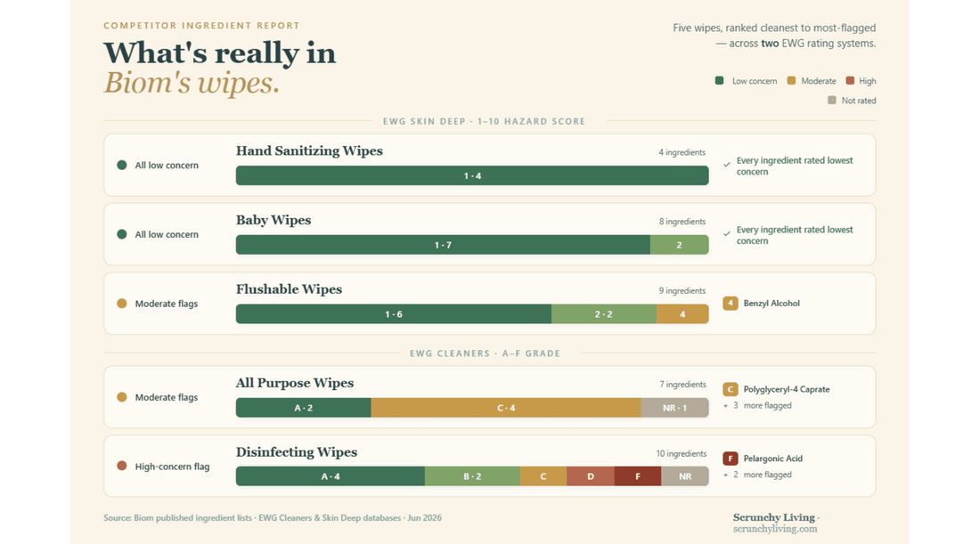
Task: Click the tan status dot for All Purpose Wipes
Action: tap(122, 397)
